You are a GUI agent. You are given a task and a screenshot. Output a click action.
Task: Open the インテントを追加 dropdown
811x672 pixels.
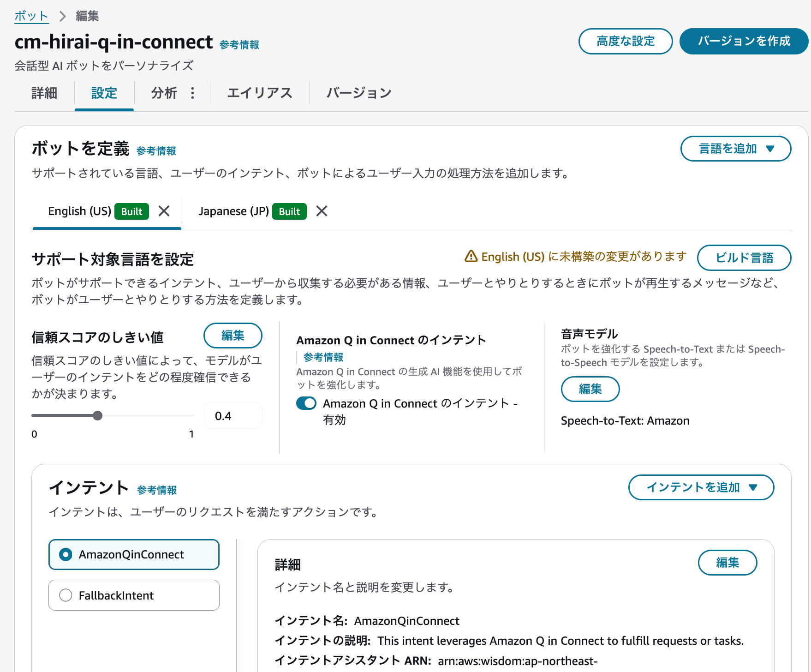[700, 487]
